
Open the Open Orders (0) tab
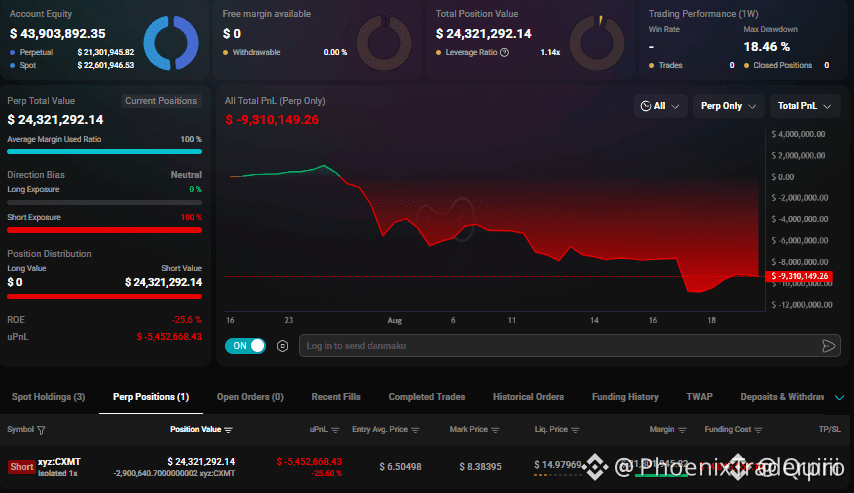(x=250, y=397)
